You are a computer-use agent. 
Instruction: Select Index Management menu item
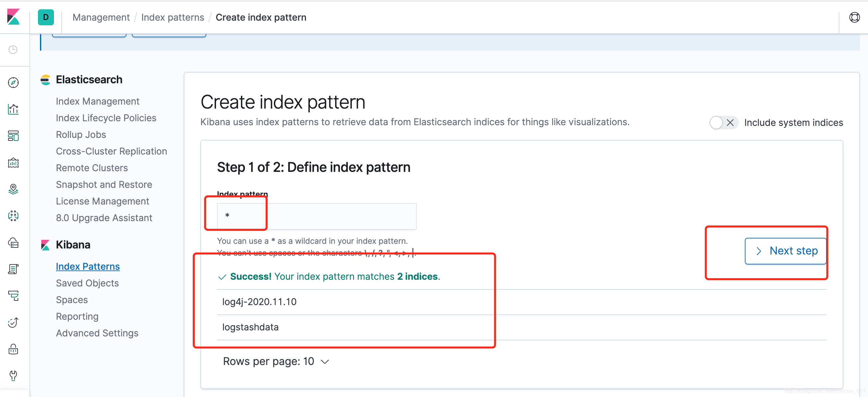(x=98, y=101)
